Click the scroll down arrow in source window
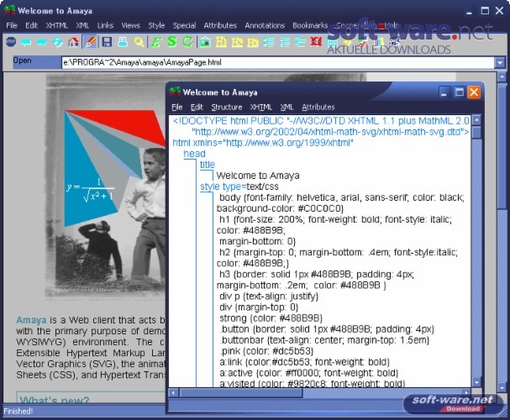The image size is (510, 420). pos(476,382)
